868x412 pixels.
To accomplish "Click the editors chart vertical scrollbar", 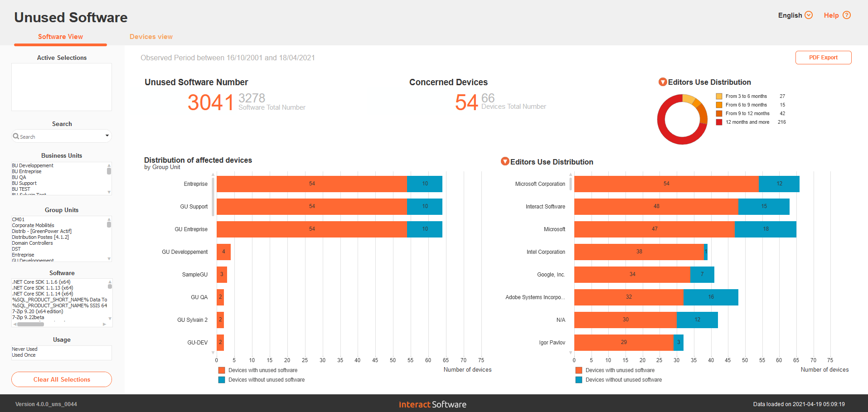I will (571, 184).
